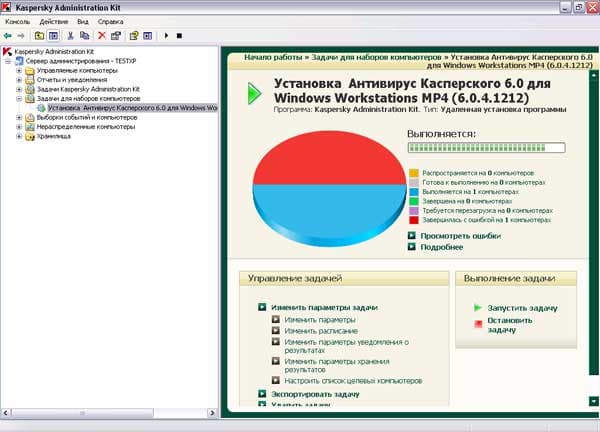The width and height of the screenshot is (600, 432).
Task: Click the gray Готова к выполнению legend swatch
Action: pos(414,183)
